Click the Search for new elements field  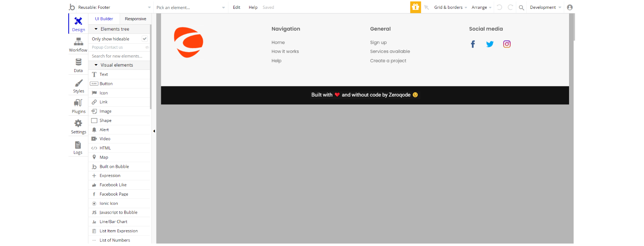[119, 56]
